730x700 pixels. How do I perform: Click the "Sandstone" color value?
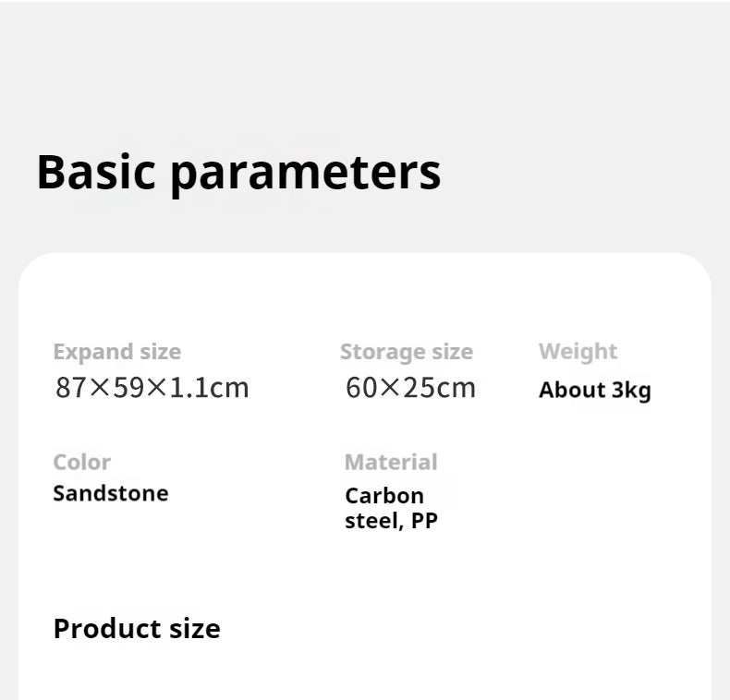(x=111, y=493)
